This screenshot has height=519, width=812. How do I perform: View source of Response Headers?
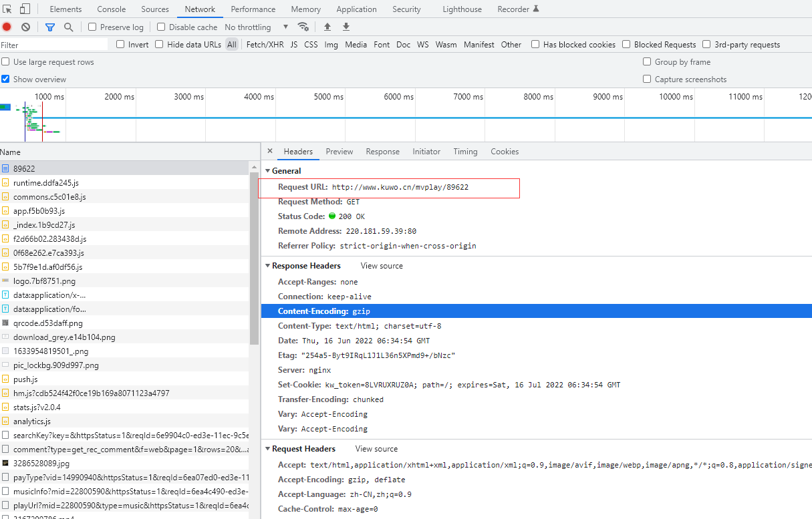382,266
